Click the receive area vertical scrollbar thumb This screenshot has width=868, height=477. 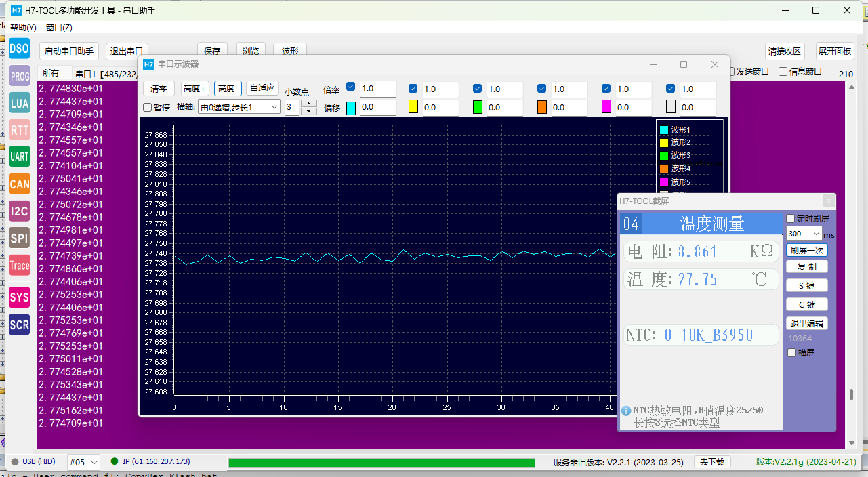click(851, 394)
